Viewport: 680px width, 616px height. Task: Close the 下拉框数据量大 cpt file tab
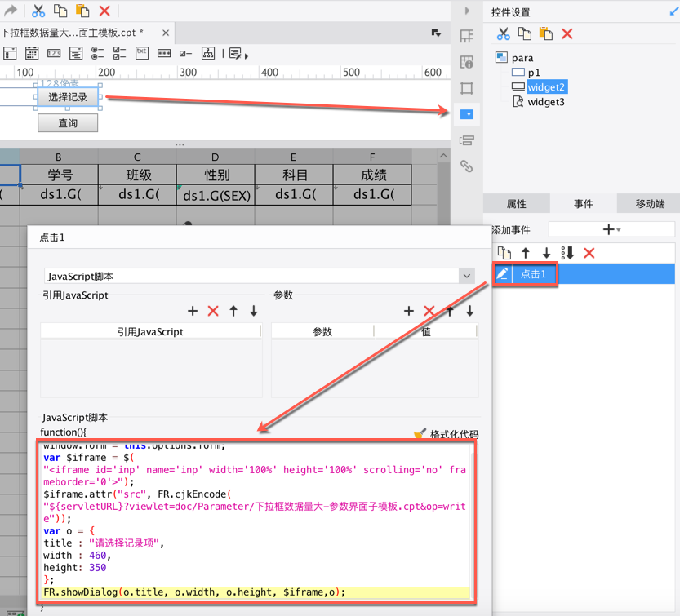click(x=166, y=33)
